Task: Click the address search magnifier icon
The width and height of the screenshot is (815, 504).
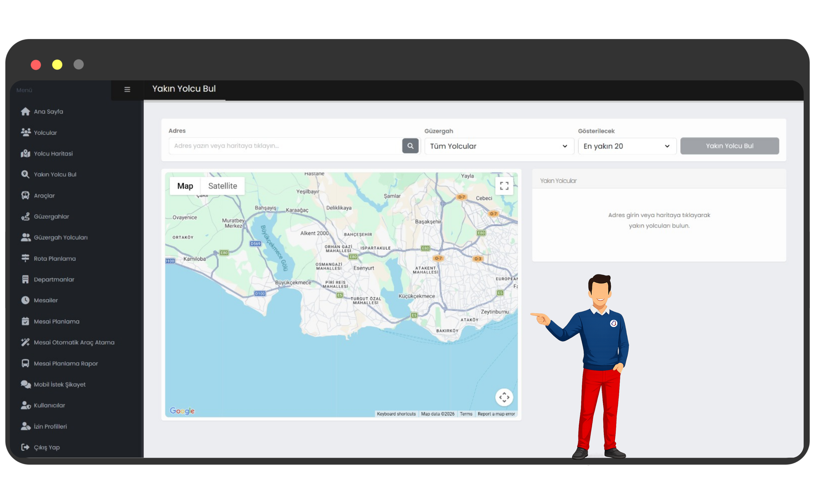Action: (x=410, y=146)
